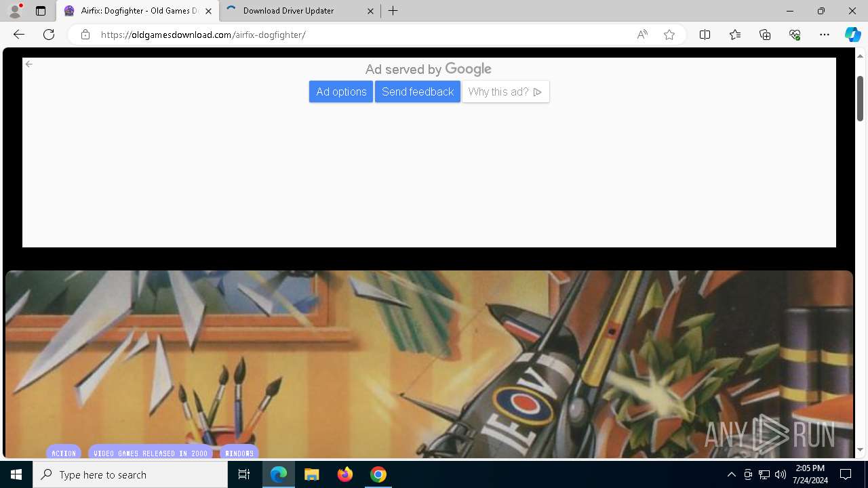Screen dimensions: 868x488
Task: Open the network status tray icon
Action: [x=764, y=474]
